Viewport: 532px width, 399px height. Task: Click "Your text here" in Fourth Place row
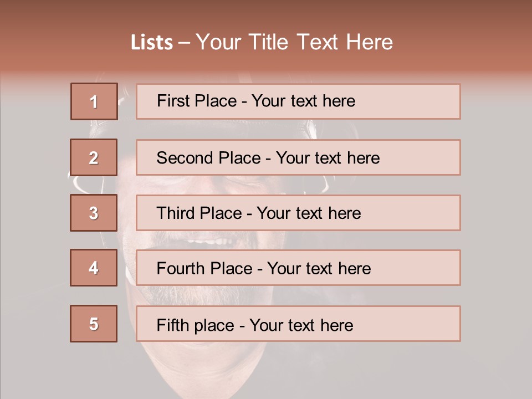click(319, 269)
